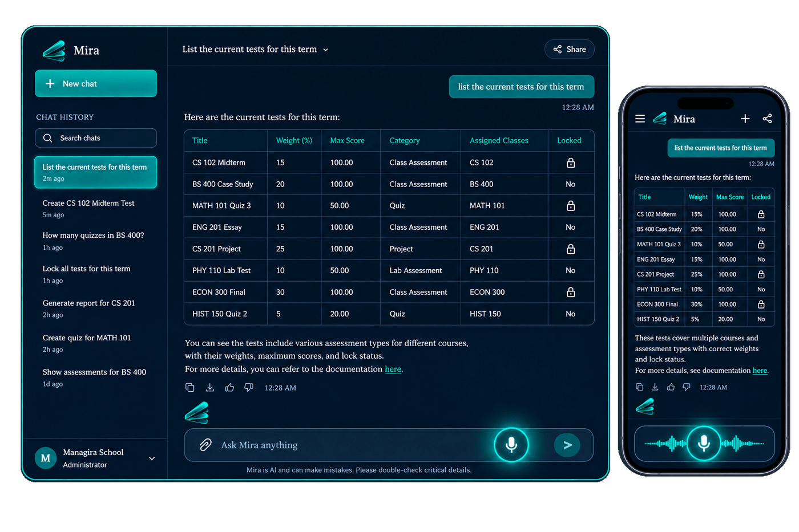Toggle lock for MATH 101 Quiz 3 in desktop table
This screenshot has width=799, height=532.
tap(571, 206)
